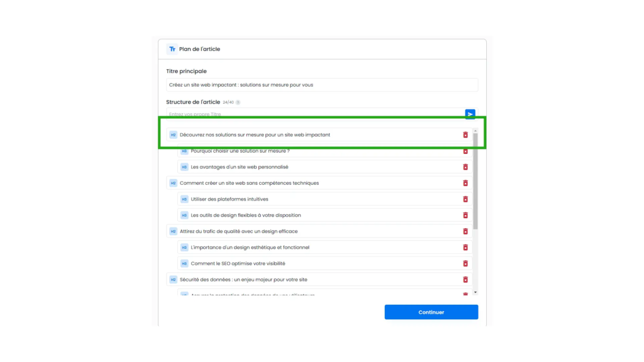
Task: Remove 'Utiliser des plateformes intuitives' subheading
Action: [x=465, y=199]
